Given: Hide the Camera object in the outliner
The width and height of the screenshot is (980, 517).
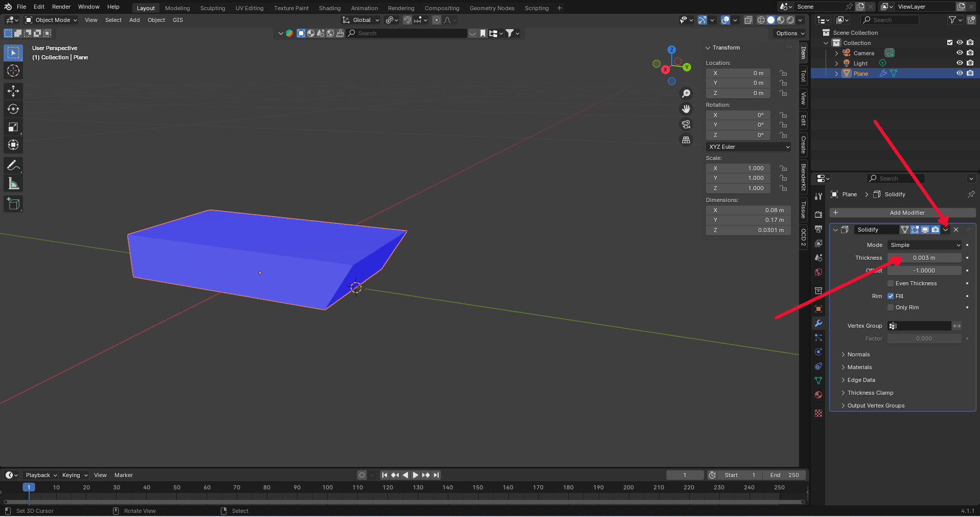Looking at the screenshot, I should click(x=960, y=53).
